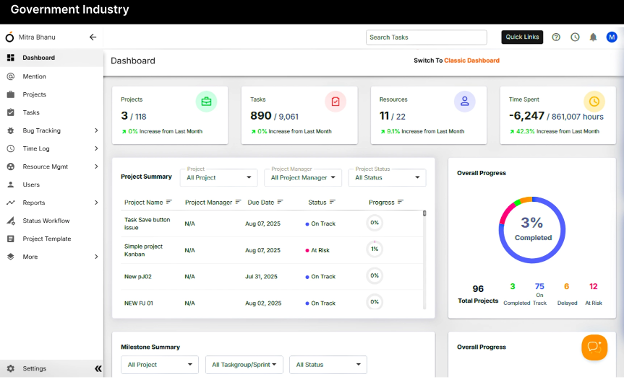
Task: Click the 75 On Track project count
Action: coord(540,286)
